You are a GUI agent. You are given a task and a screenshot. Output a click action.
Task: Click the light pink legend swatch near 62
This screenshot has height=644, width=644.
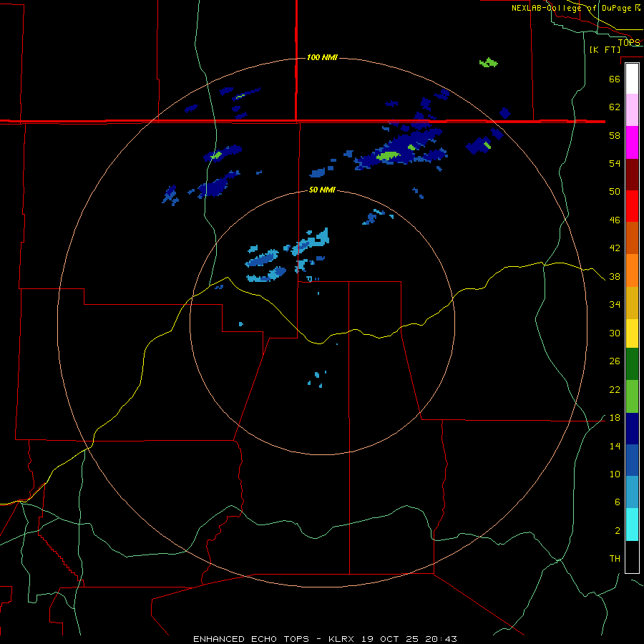coord(632,110)
